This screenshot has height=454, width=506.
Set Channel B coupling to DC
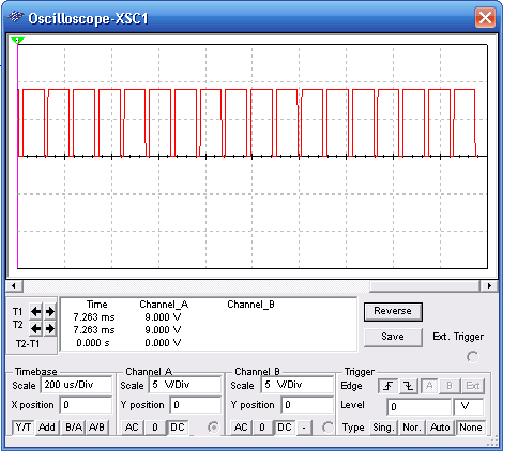pos(284,427)
